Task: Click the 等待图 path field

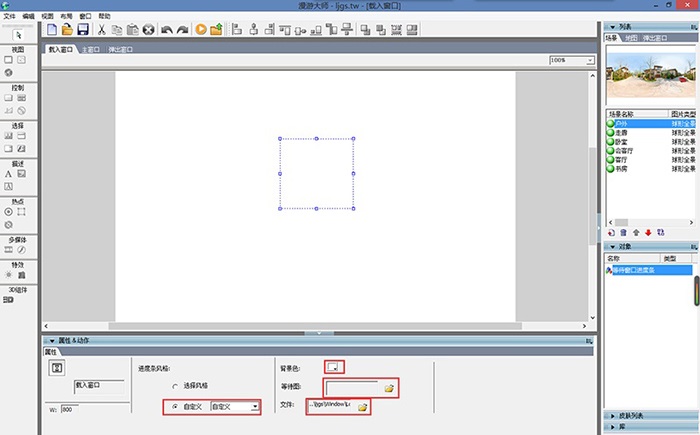Action: tap(353, 388)
